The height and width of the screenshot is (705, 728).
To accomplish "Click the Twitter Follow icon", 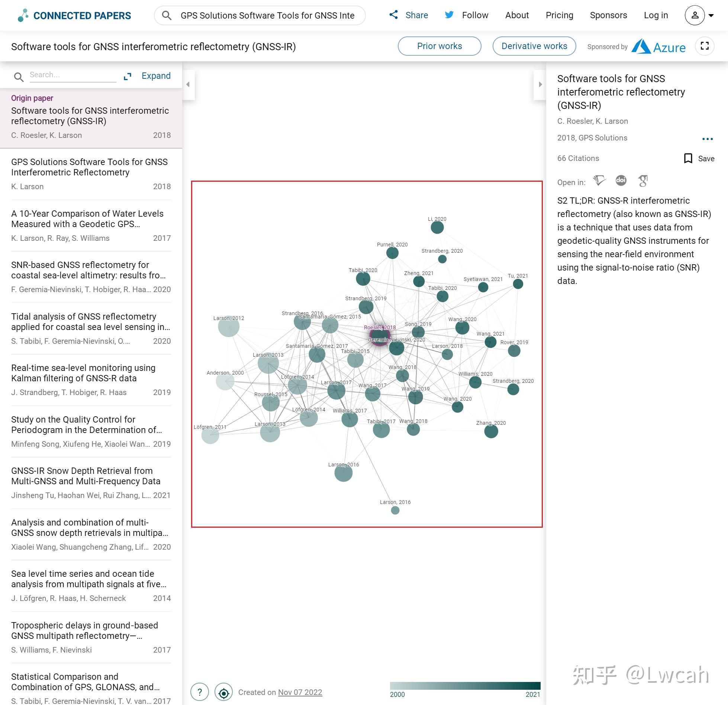I will click(449, 15).
